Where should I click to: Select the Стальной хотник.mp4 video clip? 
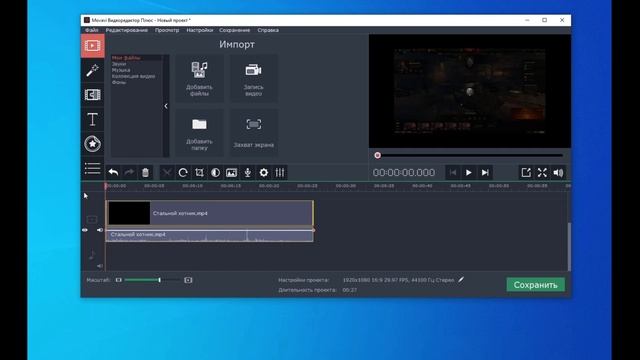[210, 213]
